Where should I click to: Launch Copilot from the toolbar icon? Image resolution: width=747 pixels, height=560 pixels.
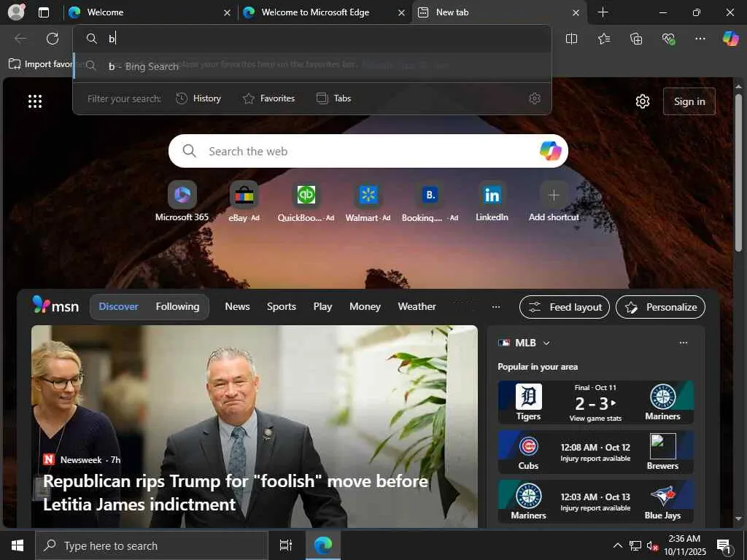pyautogui.click(x=730, y=39)
